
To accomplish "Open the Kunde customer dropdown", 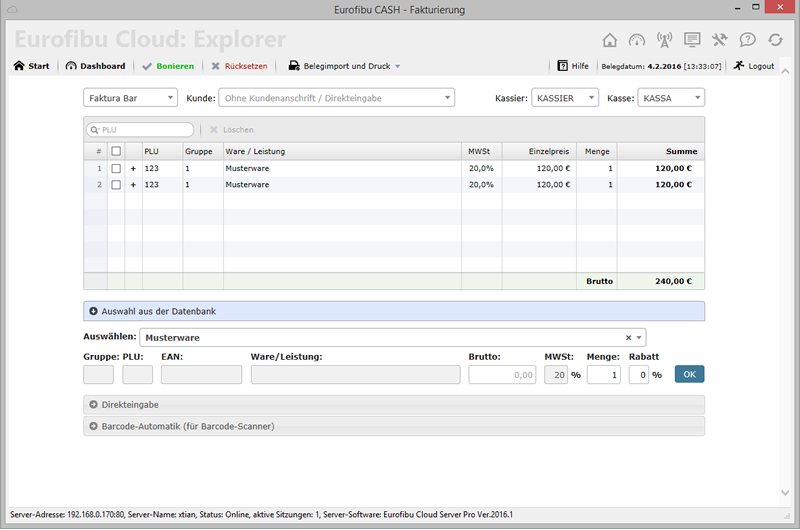I will click(337, 98).
